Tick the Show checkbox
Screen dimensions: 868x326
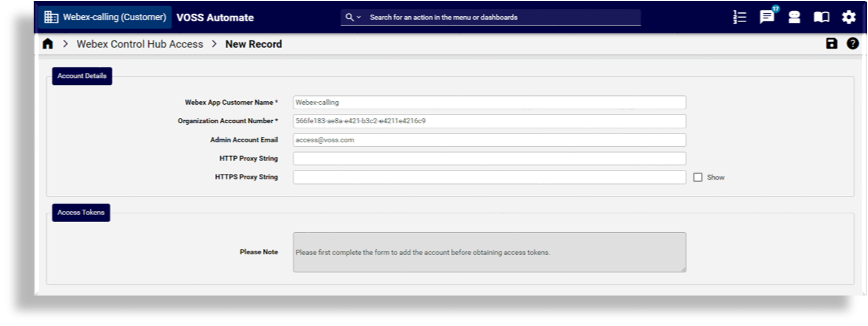point(697,177)
